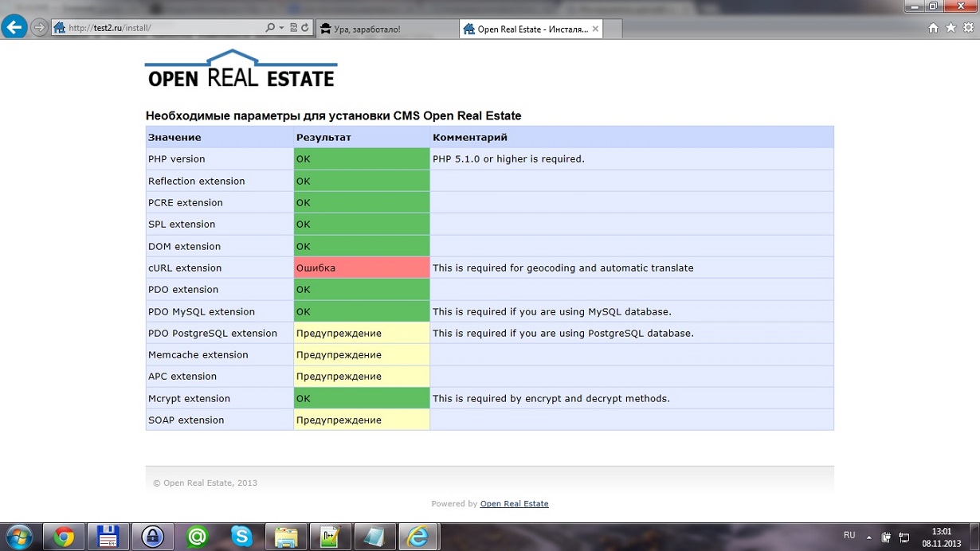
Task: Click the "PCRE extension" row label
Action: pos(186,203)
